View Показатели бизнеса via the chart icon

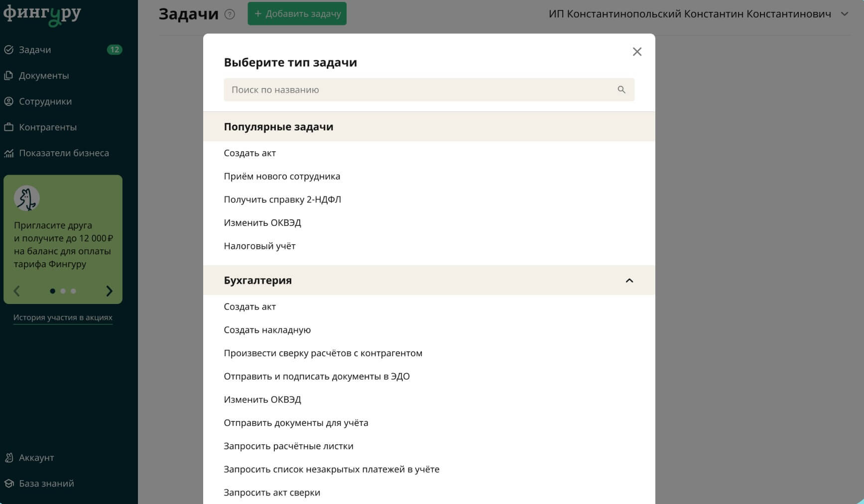click(x=64, y=153)
